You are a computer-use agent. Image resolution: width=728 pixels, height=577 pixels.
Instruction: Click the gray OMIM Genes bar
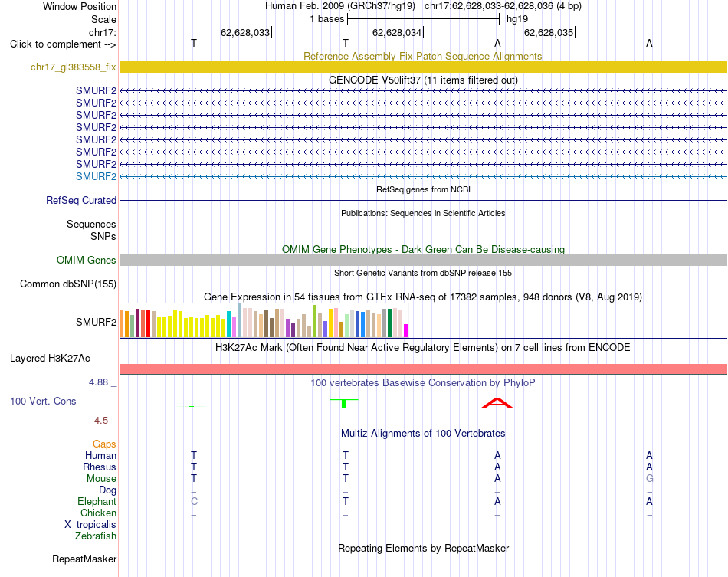[x=423, y=260]
